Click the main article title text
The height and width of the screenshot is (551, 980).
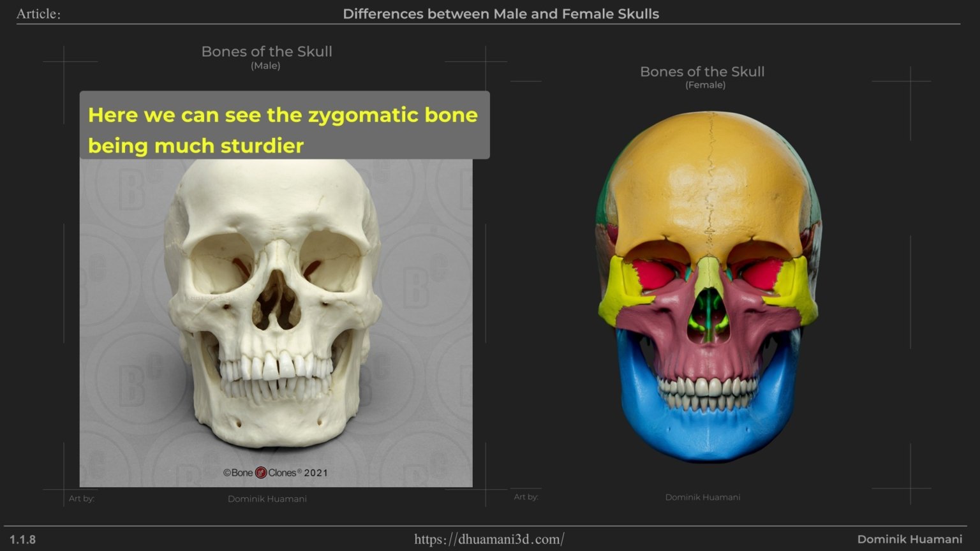click(501, 14)
